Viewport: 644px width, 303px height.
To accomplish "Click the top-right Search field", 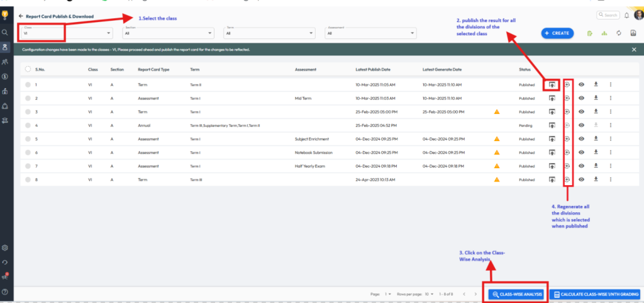I will (608, 15).
